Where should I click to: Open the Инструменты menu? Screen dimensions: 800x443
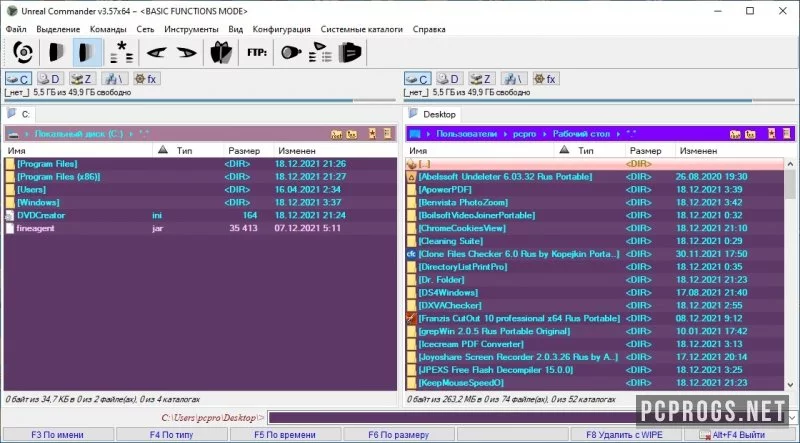pyautogui.click(x=191, y=29)
